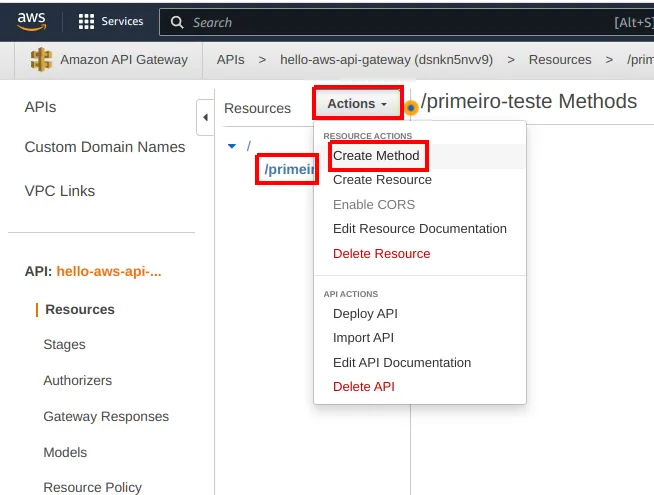Click the AWS logo home icon

tap(31, 21)
